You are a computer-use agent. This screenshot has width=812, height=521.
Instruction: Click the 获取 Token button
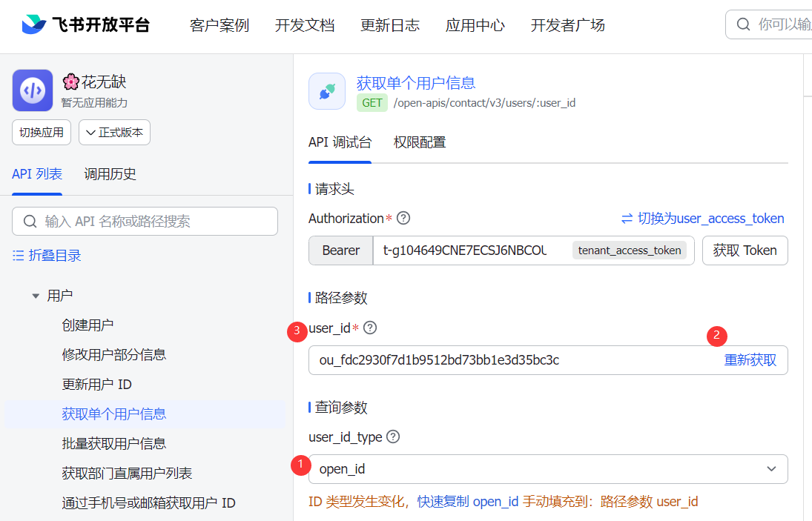(x=745, y=250)
